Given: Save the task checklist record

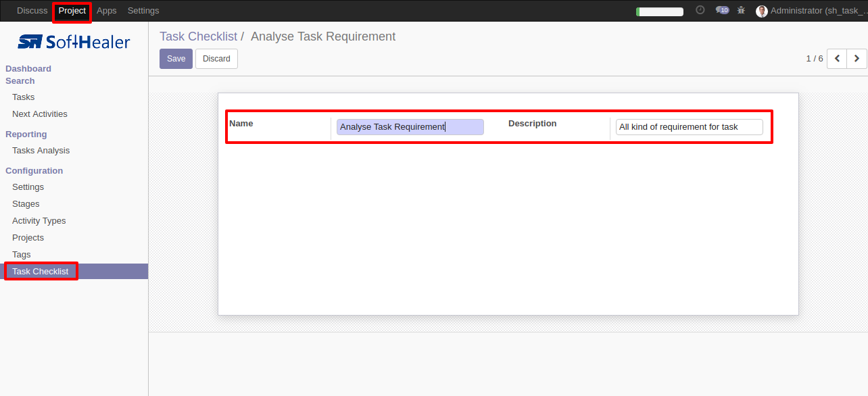Looking at the screenshot, I should pos(176,59).
